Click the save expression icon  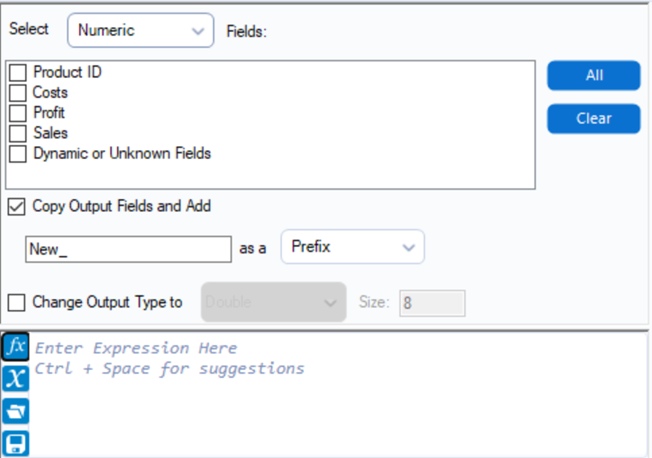coord(15,441)
